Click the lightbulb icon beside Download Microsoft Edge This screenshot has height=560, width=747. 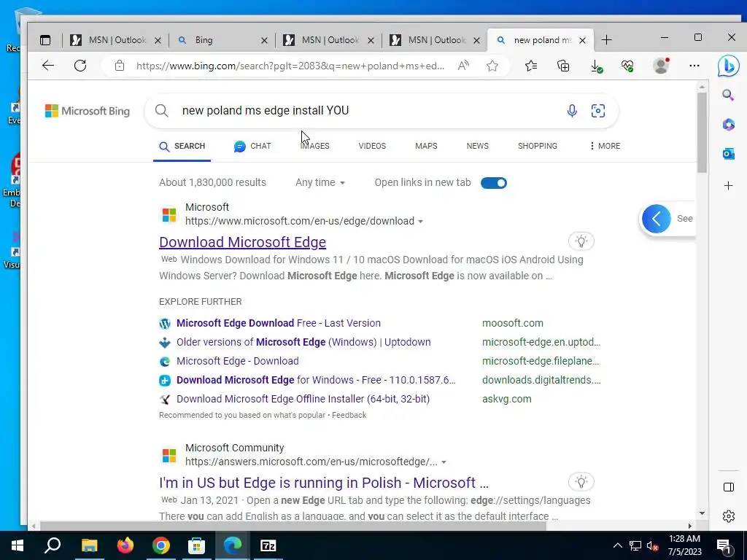pos(581,241)
